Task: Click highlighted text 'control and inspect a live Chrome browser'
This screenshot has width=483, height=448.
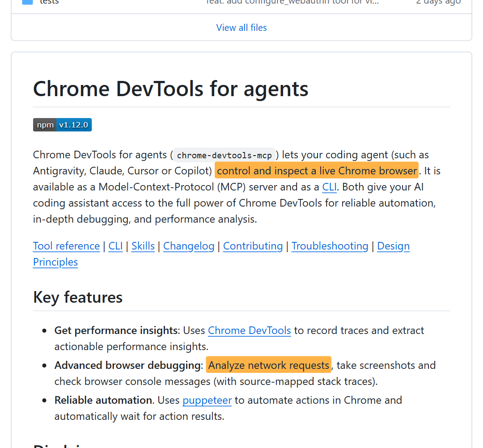Action: tap(317, 171)
